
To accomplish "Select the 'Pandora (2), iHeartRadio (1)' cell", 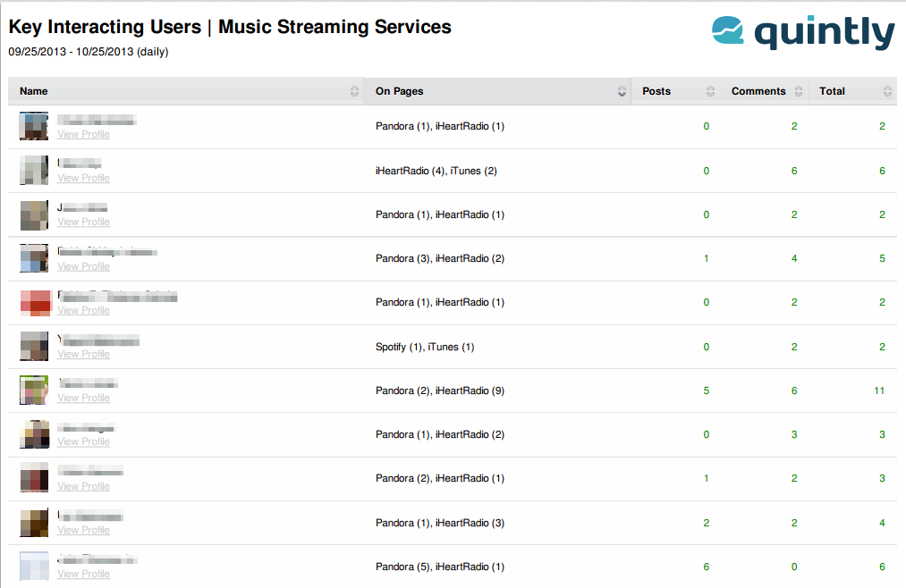I will tap(440, 478).
